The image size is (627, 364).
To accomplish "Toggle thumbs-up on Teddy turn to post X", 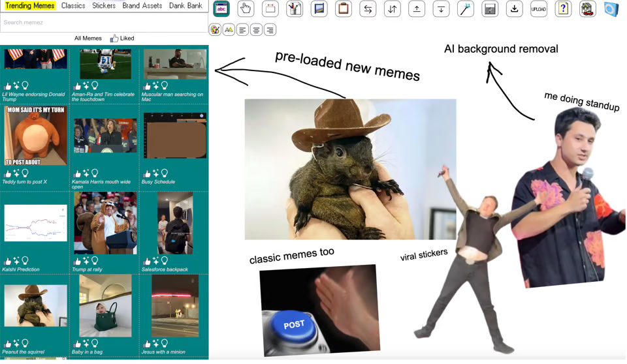I will pyautogui.click(x=8, y=174).
